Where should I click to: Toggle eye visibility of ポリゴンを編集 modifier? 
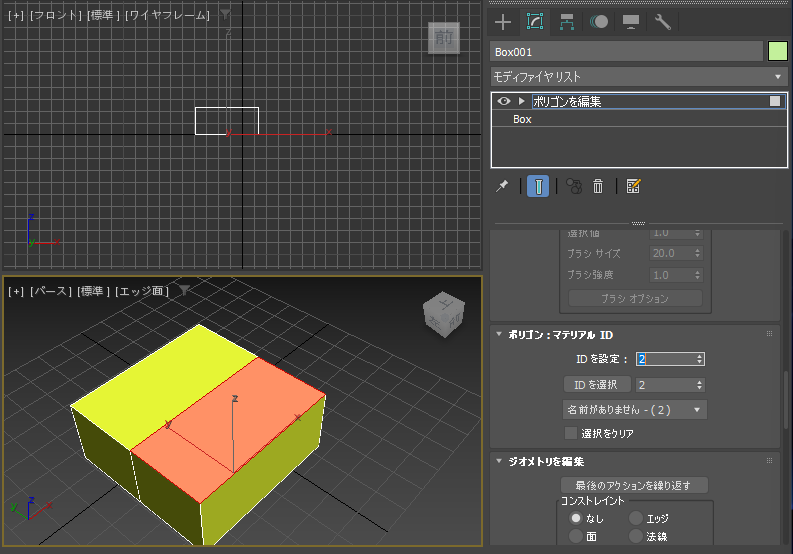(504, 101)
